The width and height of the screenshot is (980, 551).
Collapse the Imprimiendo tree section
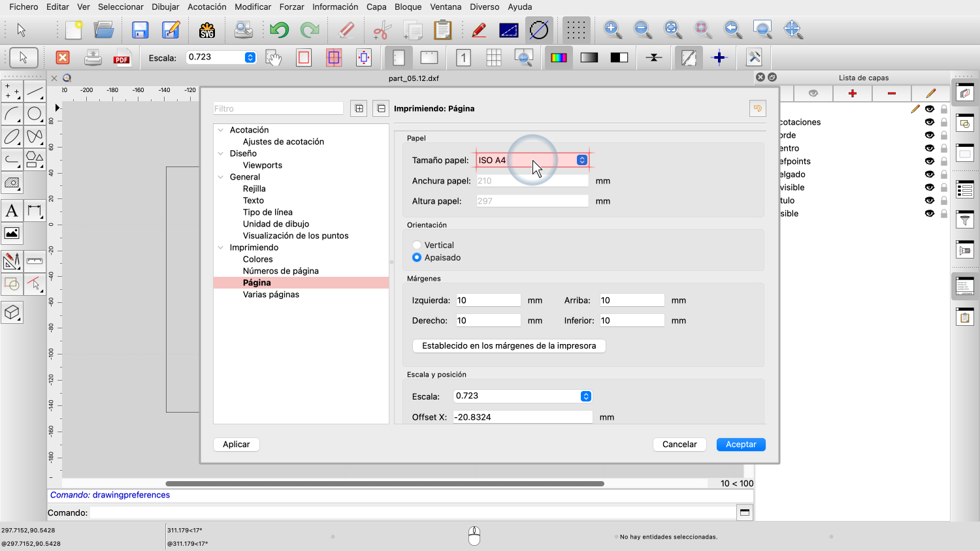(x=221, y=247)
